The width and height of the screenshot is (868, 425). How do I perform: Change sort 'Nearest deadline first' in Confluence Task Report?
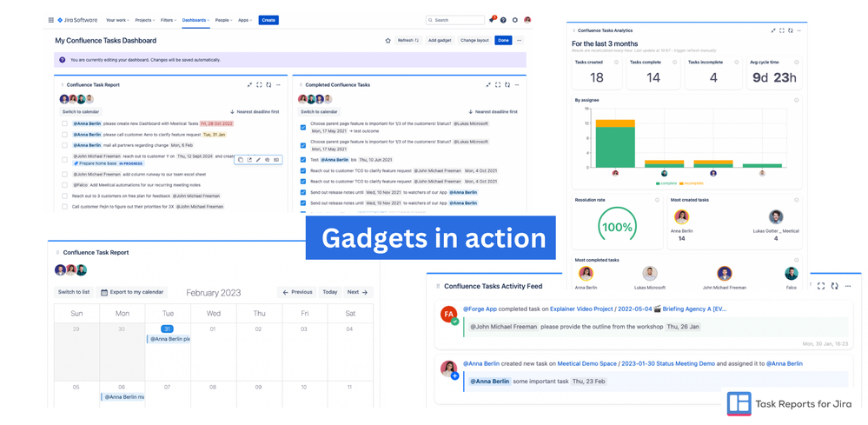coord(255,112)
